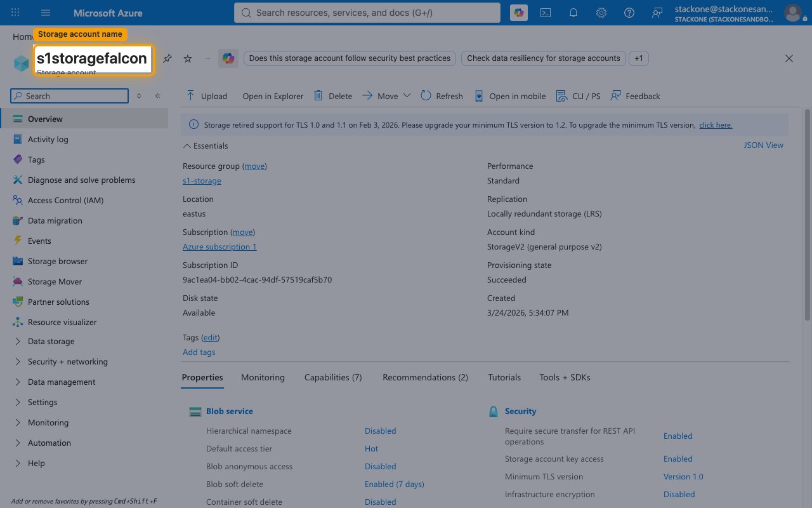Switch to Capabilities (7) tab
Viewport: 812px width, 508px height.
(333, 377)
